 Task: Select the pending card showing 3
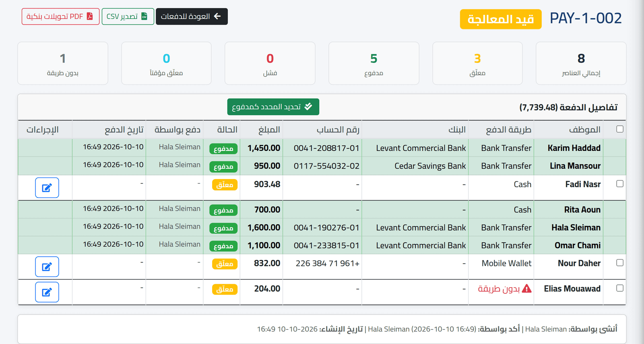(x=477, y=63)
